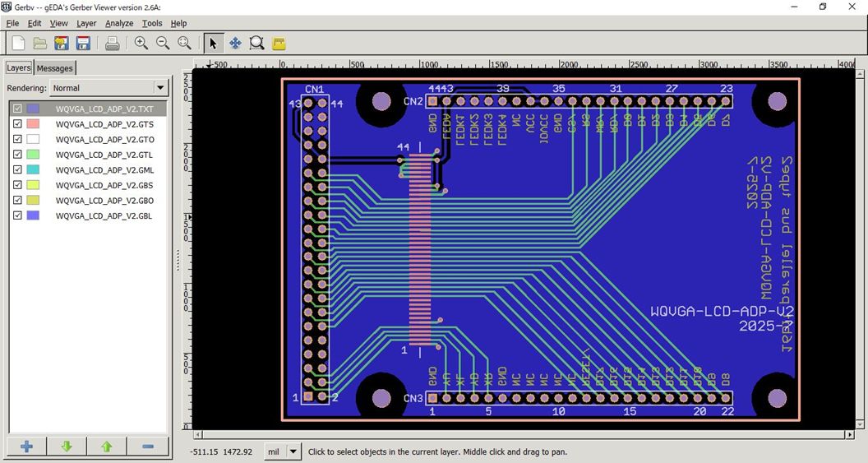
Task: Select the Pan tool with blue arrows
Action: (235, 44)
